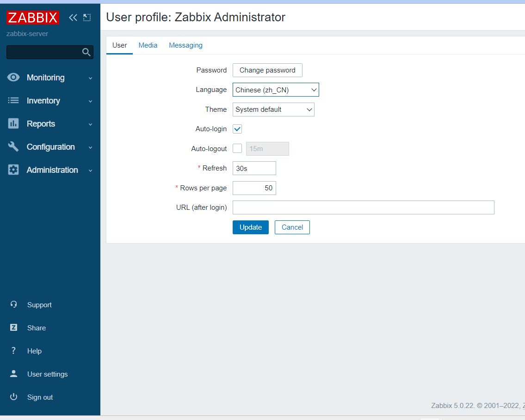Screen dimensions: 525x420
Task: Click the User settings person icon
Action: pos(14,373)
